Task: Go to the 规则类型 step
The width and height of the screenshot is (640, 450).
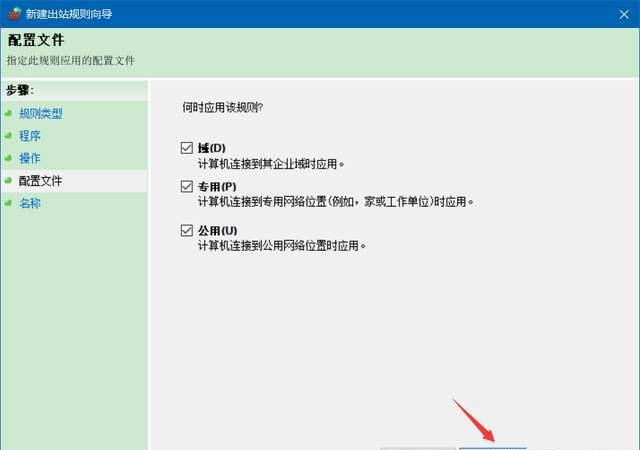Action: pos(40,114)
